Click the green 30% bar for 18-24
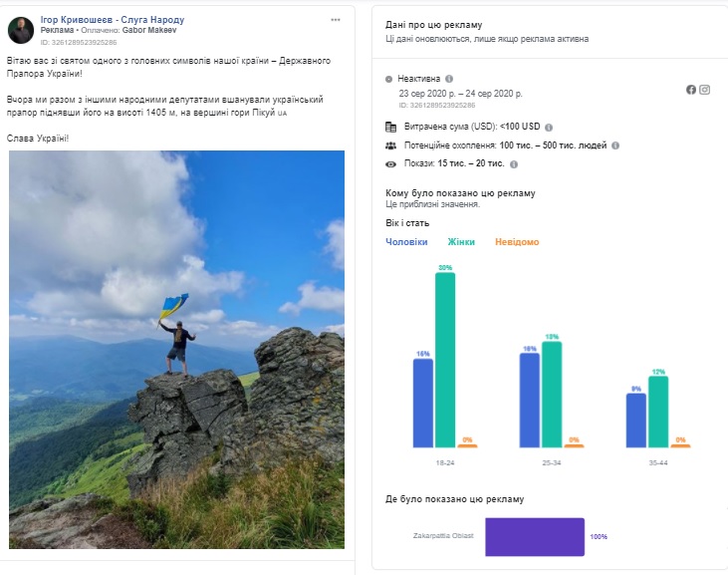The width and height of the screenshot is (728, 575). point(445,360)
